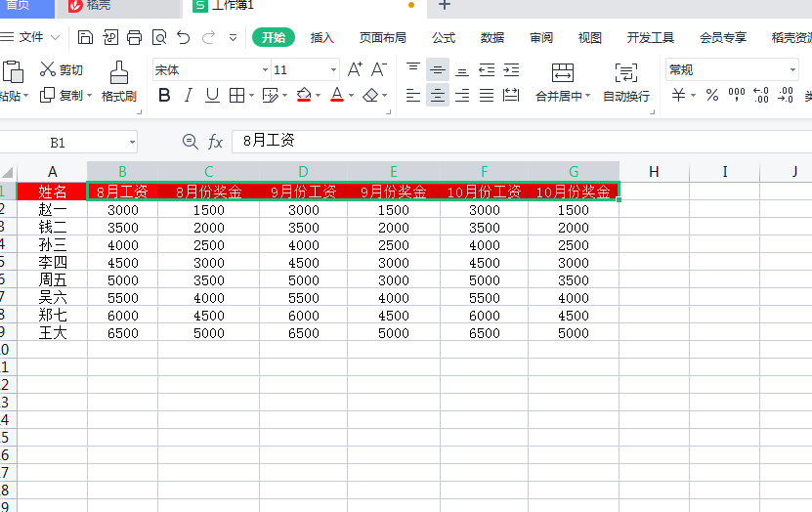Select cell containing 赵一

[x=53, y=210]
